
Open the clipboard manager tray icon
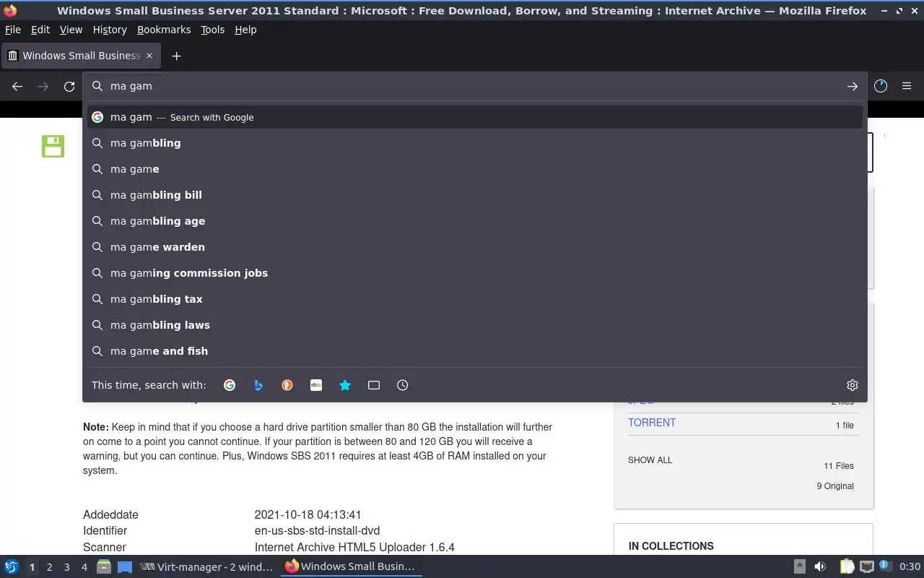pos(847,566)
